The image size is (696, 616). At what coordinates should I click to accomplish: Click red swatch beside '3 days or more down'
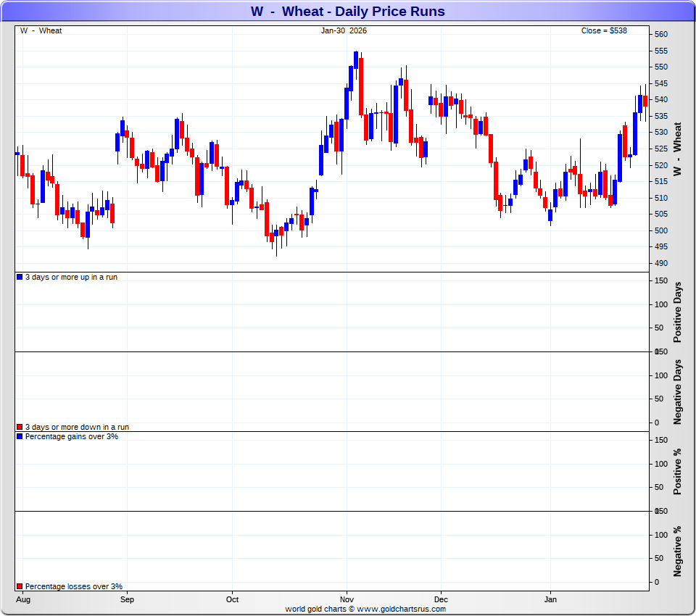click(20, 428)
